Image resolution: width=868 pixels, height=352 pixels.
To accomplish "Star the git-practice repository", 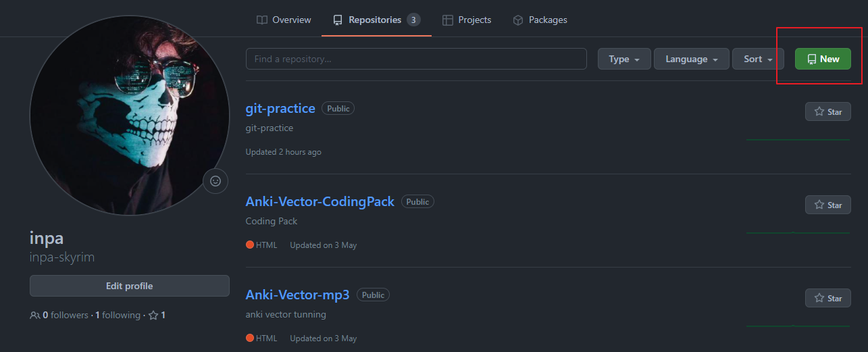I will pyautogui.click(x=828, y=111).
